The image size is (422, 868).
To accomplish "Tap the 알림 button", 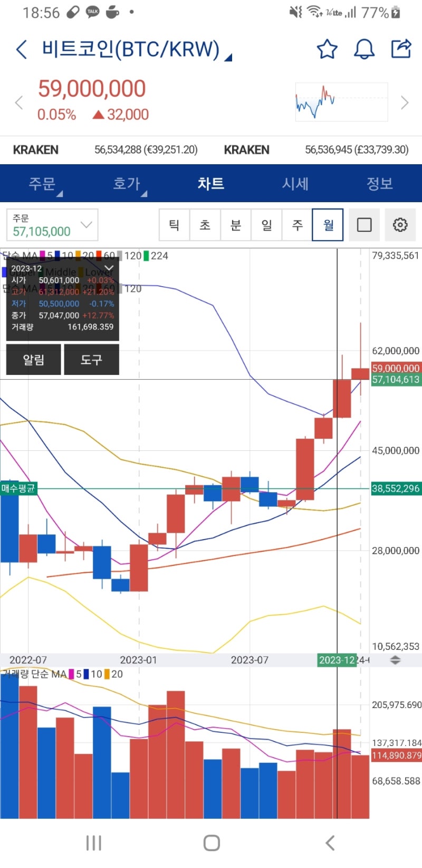I will [33, 360].
